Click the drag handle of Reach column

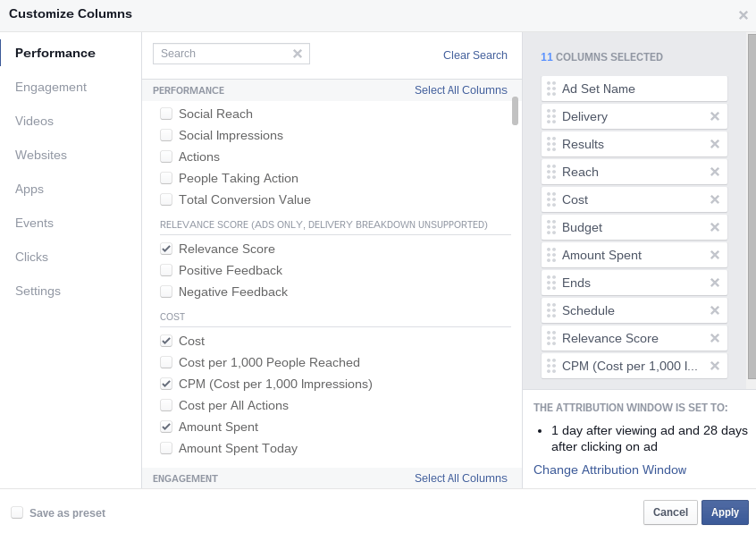(x=551, y=172)
